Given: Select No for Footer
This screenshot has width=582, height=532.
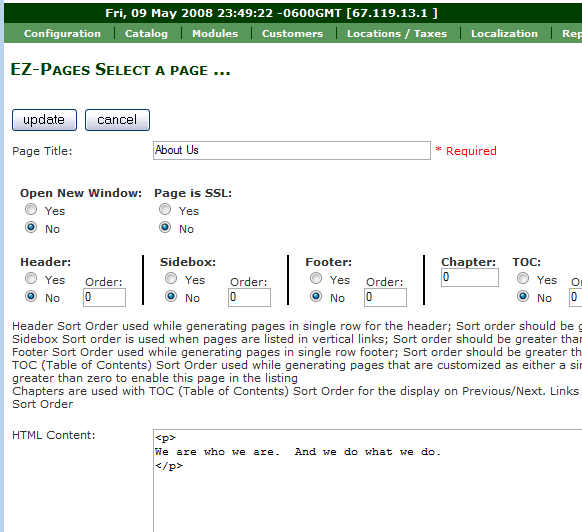Looking at the screenshot, I should click(316, 296).
